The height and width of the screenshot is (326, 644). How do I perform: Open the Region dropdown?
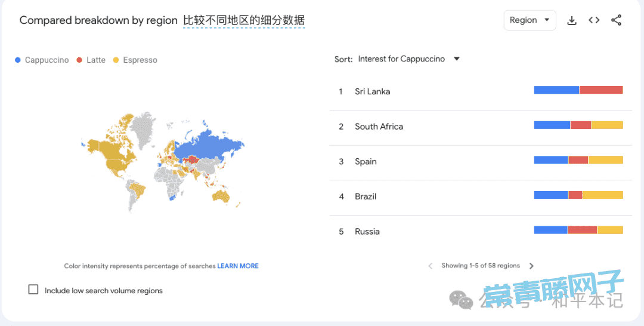pyautogui.click(x=530, y=20)
